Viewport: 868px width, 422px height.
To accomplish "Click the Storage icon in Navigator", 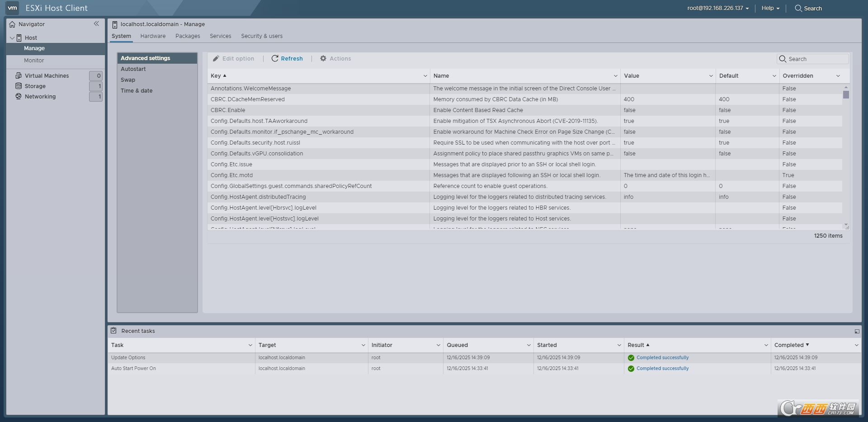I will point(19,86).
